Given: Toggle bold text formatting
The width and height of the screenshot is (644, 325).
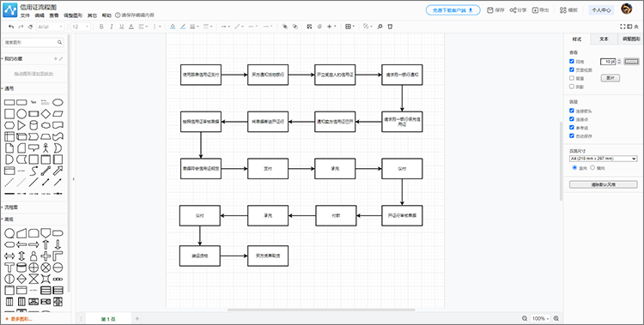Looking at the screenshot, I should 101,27.
